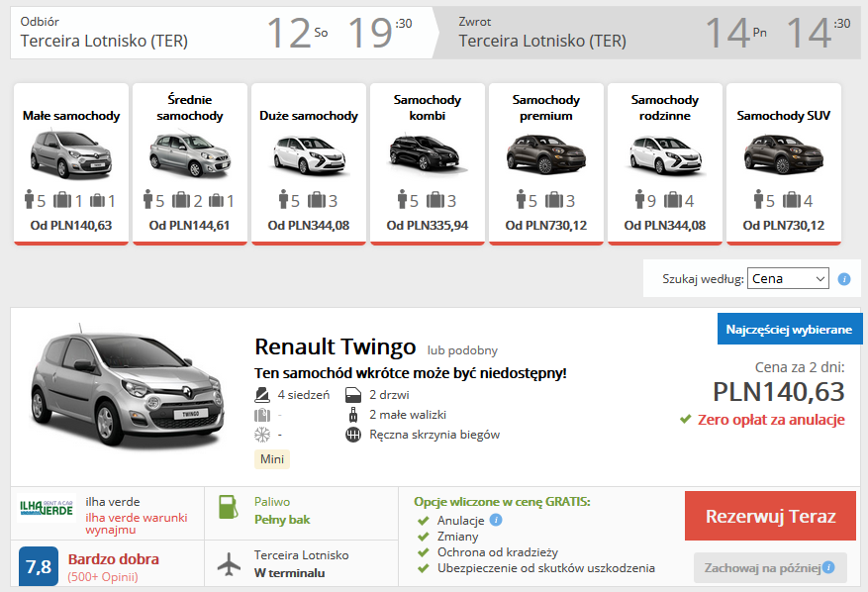Change pickup time 19:30
The image size is (868, 592).
[380, 33]
